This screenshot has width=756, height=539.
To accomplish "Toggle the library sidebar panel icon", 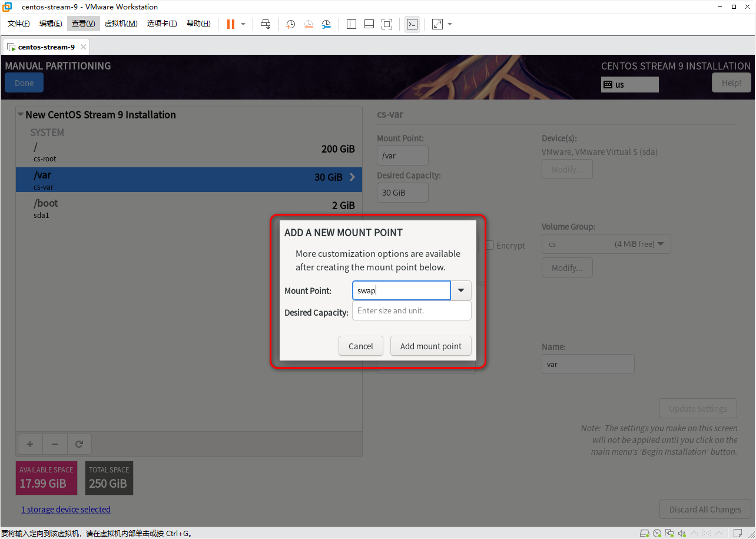I will point(352,24).
